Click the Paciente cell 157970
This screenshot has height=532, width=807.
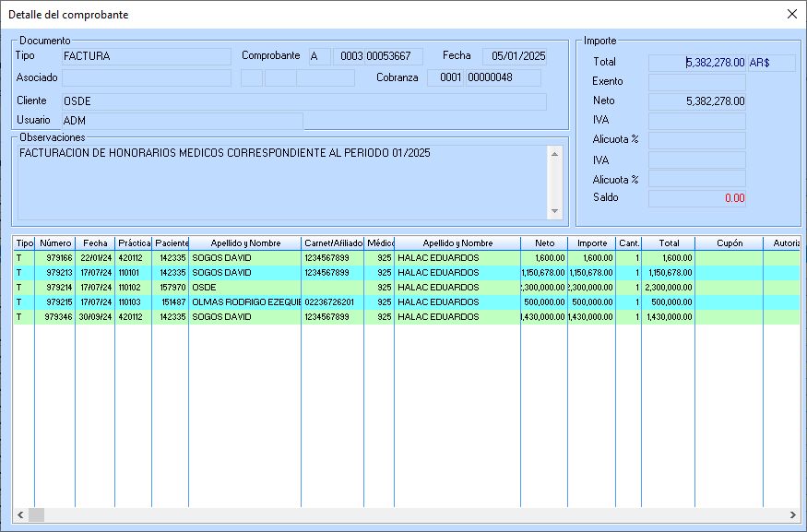[x=171, y=287]
